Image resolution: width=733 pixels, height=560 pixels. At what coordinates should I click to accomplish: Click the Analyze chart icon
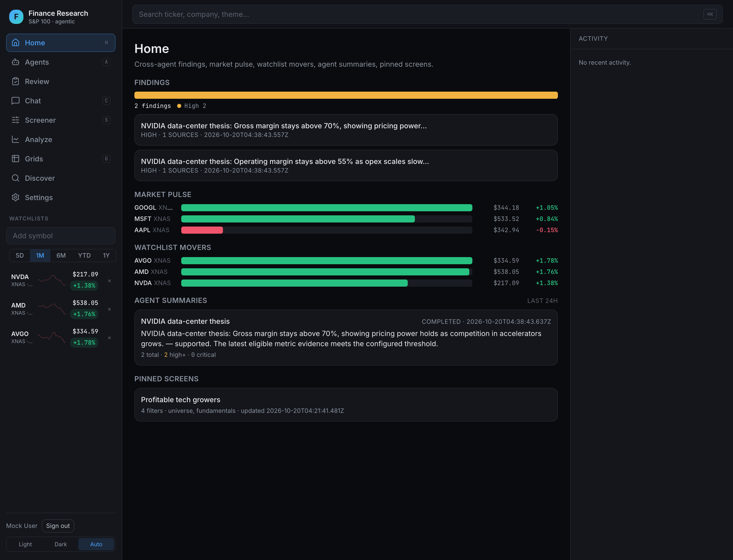pos(15,139)
